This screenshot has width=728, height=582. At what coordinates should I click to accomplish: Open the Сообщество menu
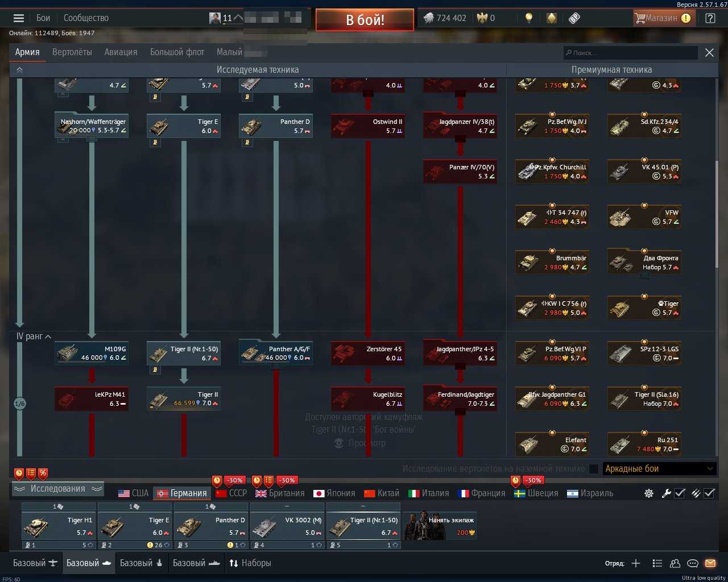pyautogui.click(x=86, y=18)
